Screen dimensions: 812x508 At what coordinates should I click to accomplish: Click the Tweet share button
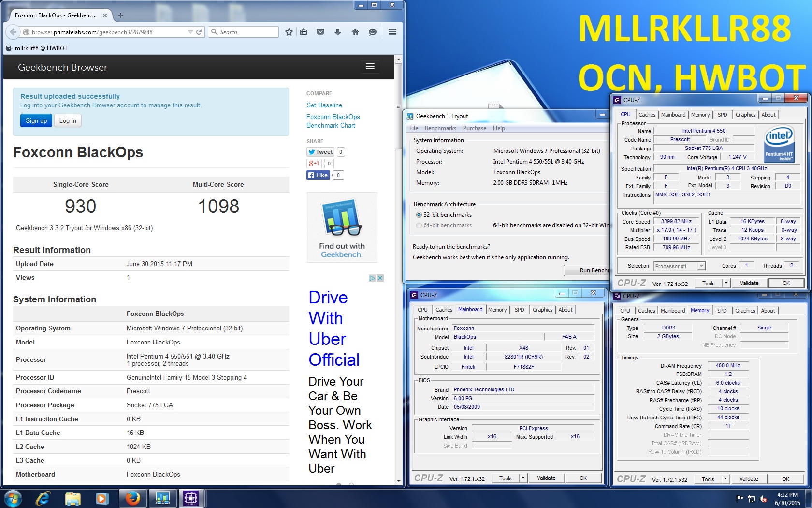(x=320, y=152)
